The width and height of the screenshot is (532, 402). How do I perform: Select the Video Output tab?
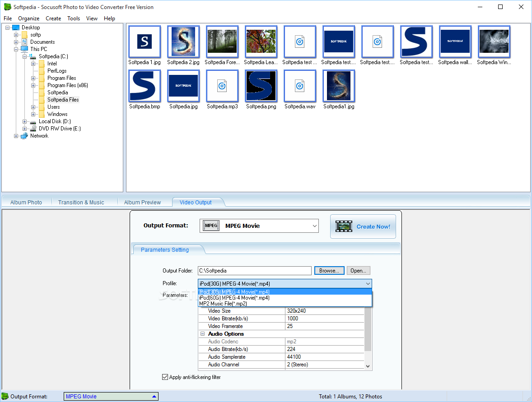point(196,203)
